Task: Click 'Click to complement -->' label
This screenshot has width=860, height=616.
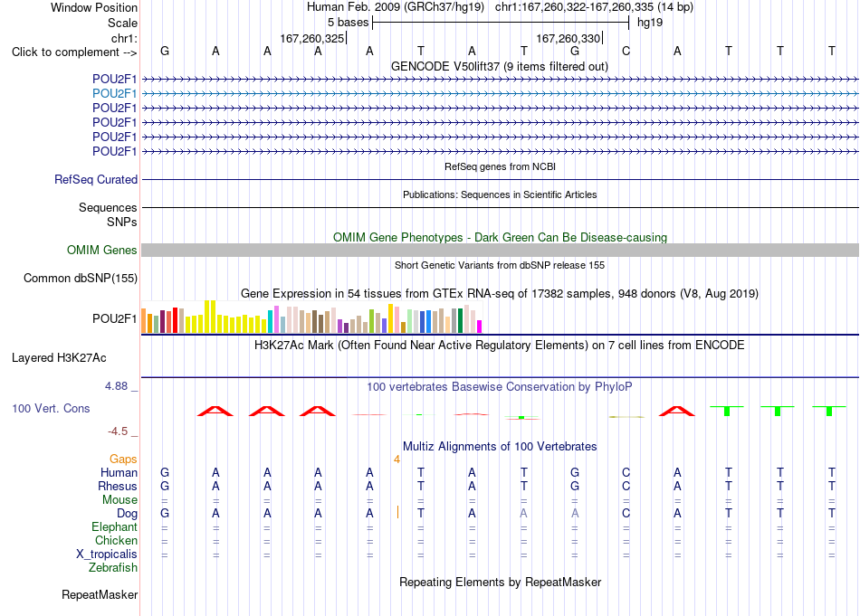Action: pos(74,52)
